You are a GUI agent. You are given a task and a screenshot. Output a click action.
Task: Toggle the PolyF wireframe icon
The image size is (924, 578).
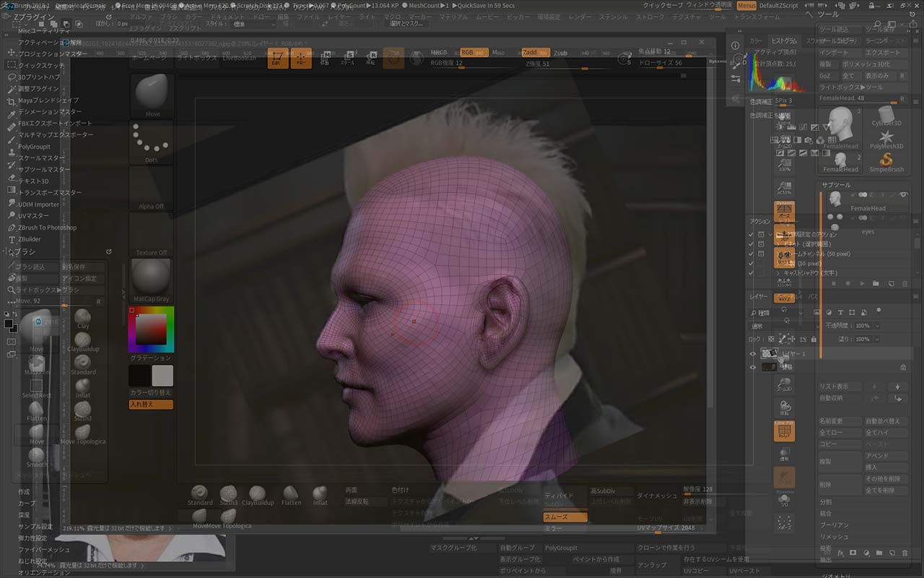784,431
